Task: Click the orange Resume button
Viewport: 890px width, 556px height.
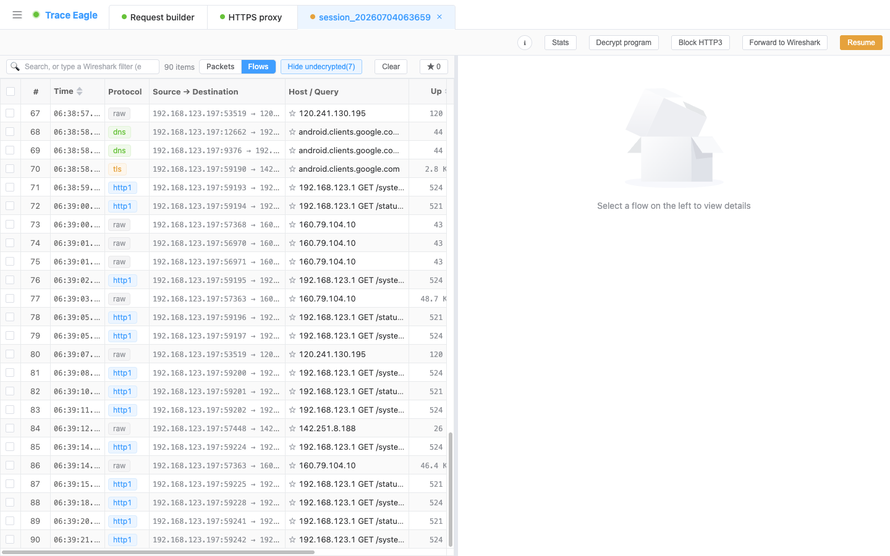Action: click(861, 43)
